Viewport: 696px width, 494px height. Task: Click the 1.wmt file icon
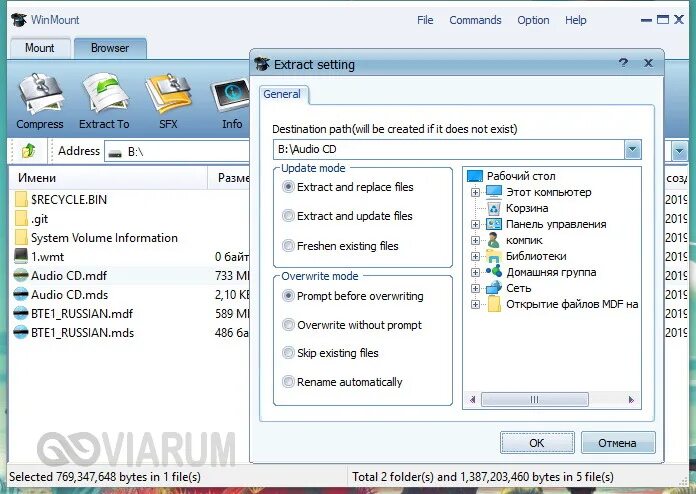tap(21, 256)
